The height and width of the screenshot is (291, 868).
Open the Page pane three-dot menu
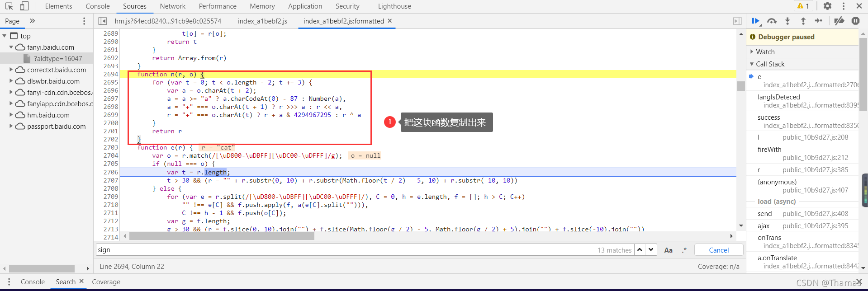tap(84, 21)
